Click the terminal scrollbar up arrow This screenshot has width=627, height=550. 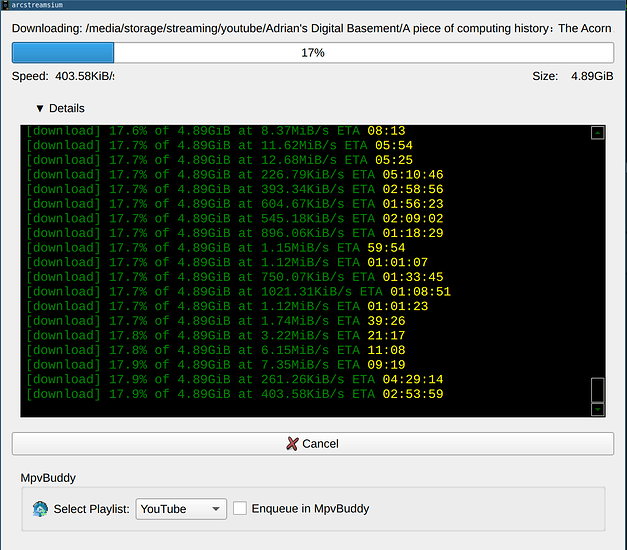(x=597, y=133)
